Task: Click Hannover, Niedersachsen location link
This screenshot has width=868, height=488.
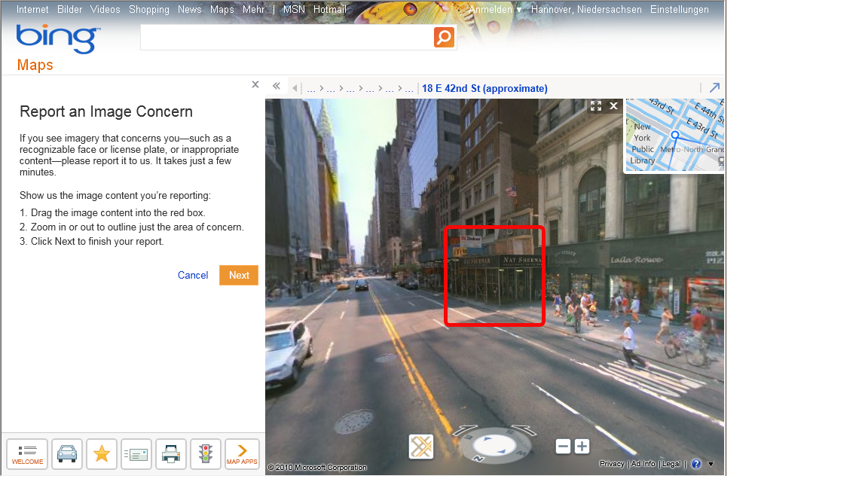Action: tap(586, 9)
